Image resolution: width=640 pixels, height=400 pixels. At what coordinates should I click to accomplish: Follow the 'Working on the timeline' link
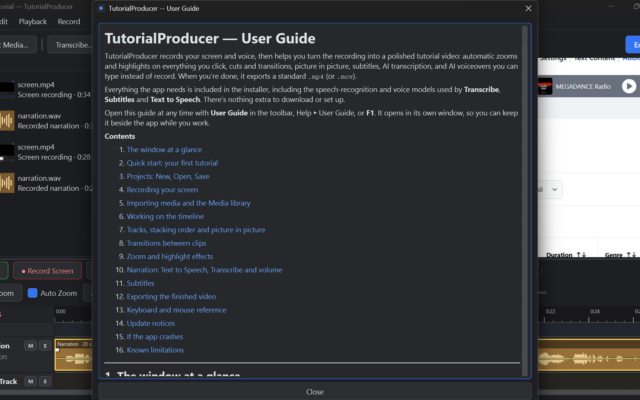165,216
